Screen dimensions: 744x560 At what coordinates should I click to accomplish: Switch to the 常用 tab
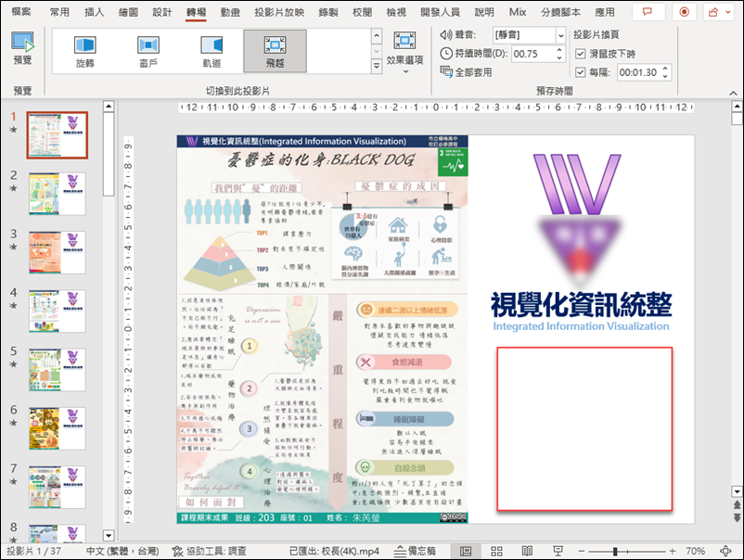[59, 12]
